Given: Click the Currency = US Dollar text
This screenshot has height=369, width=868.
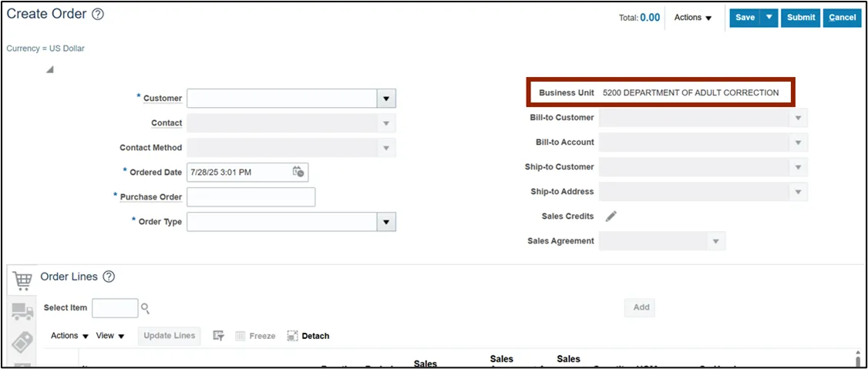Looking at the screenshot, I should point(45,49).
